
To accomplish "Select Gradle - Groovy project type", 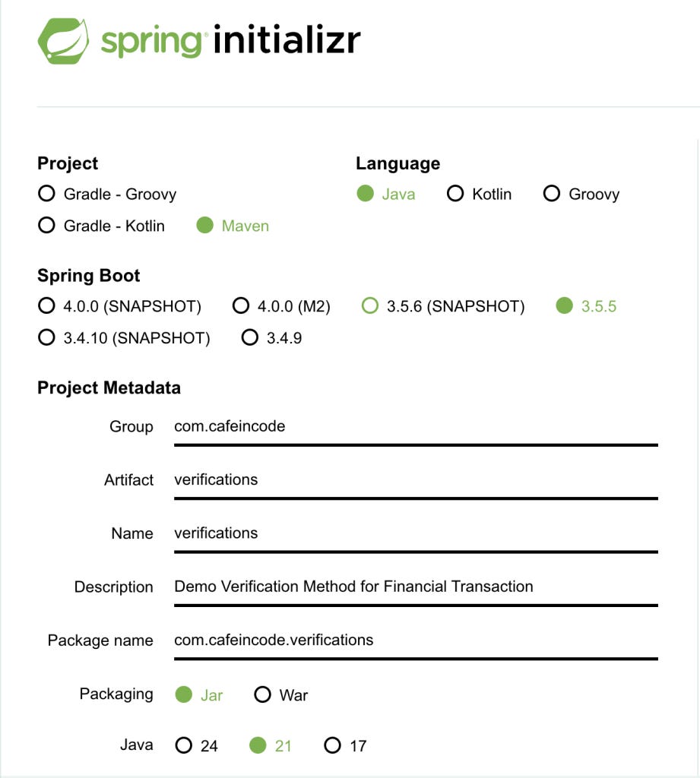I will click(x=107, y=194).
